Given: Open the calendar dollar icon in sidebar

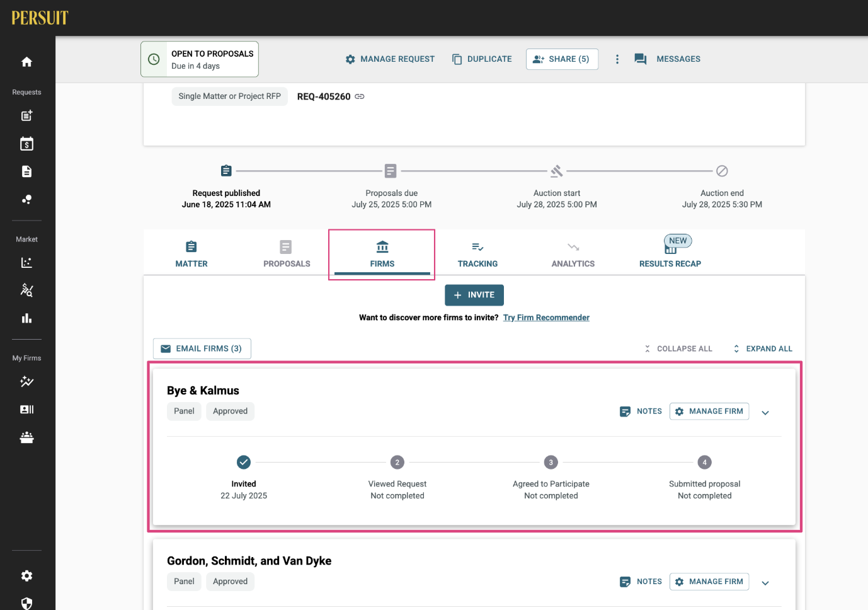Looking at the screenshot, I should (26, 144).
